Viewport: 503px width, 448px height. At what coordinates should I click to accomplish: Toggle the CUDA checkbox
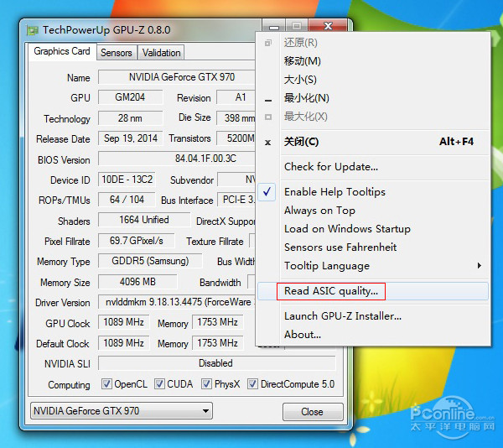point(159,383)
